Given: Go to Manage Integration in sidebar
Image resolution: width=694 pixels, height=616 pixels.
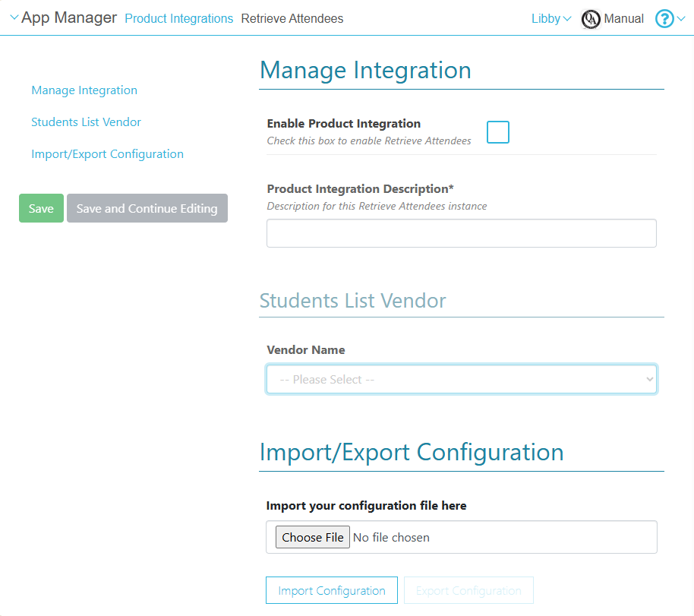Looking at the screenshot, I should click(x=84, y=90).
